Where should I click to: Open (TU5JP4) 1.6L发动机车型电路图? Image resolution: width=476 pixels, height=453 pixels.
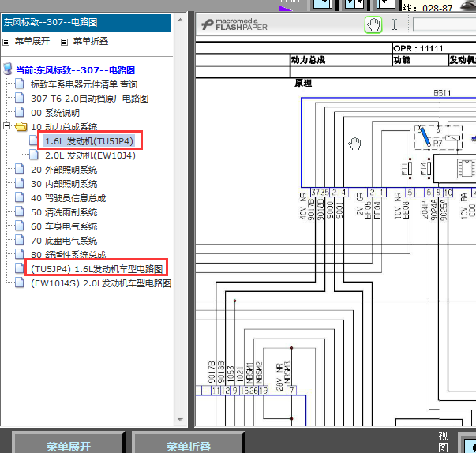(x=97, y=269)
